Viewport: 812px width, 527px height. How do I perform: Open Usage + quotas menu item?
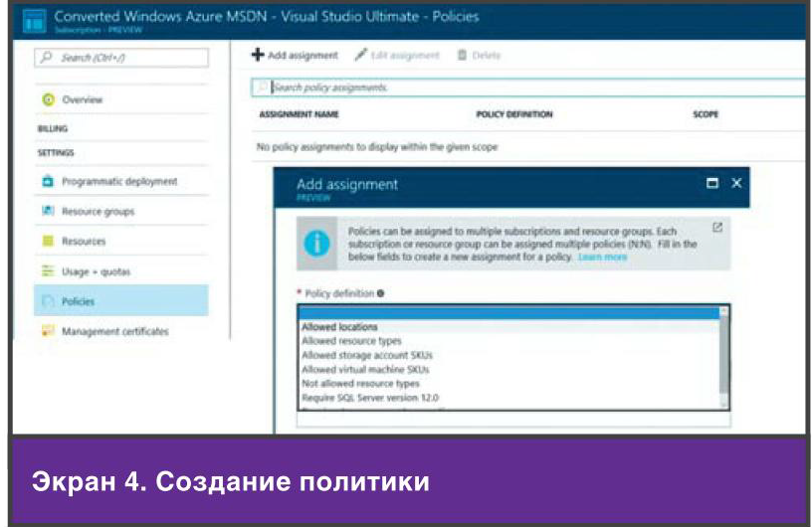pos(121,271)
